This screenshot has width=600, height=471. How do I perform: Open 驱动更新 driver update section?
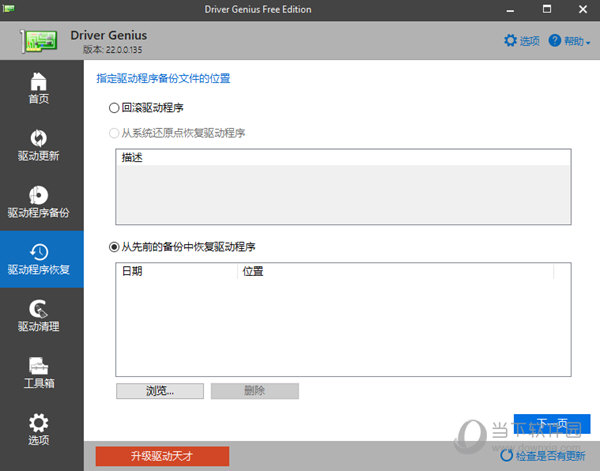[x=39, y=145]
